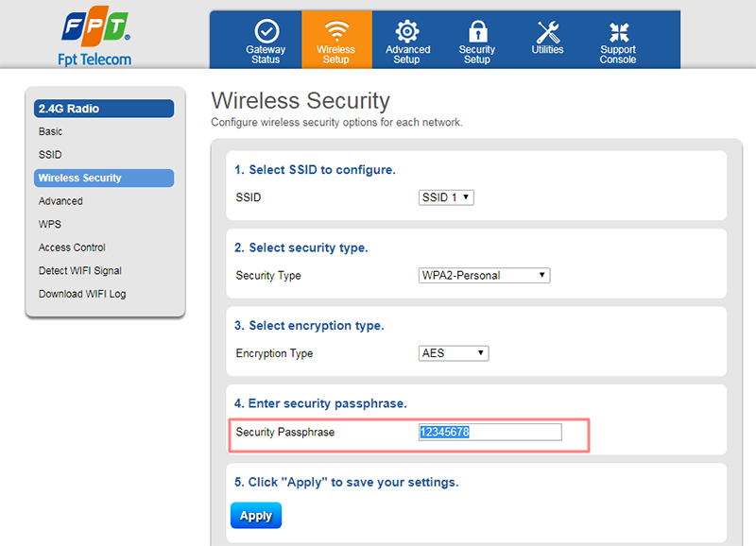The height and width of the screenshot is (546, 756).
Task: Open the Advanced sidebar link
Action: point(60,201)
